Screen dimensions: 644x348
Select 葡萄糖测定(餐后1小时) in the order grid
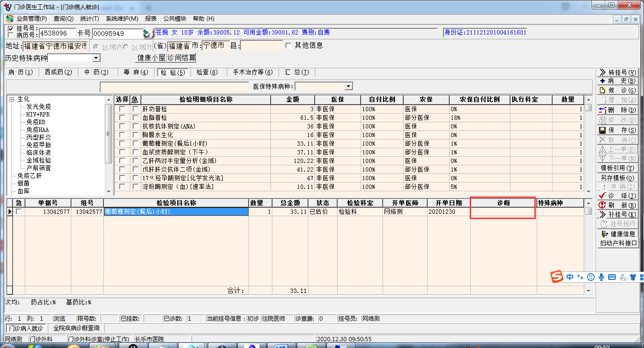pyautogui.click(x=176, y=211)
